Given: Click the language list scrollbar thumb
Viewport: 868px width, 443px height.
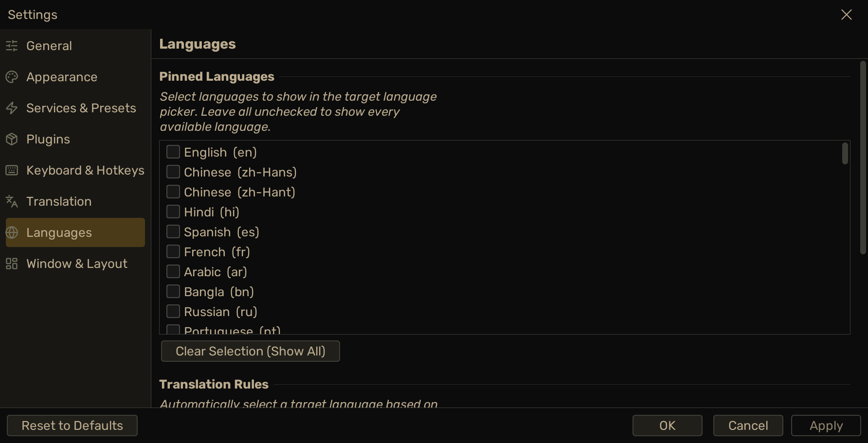Looking at the screenshot, I should pyautogui.click(x=845, y=153).
